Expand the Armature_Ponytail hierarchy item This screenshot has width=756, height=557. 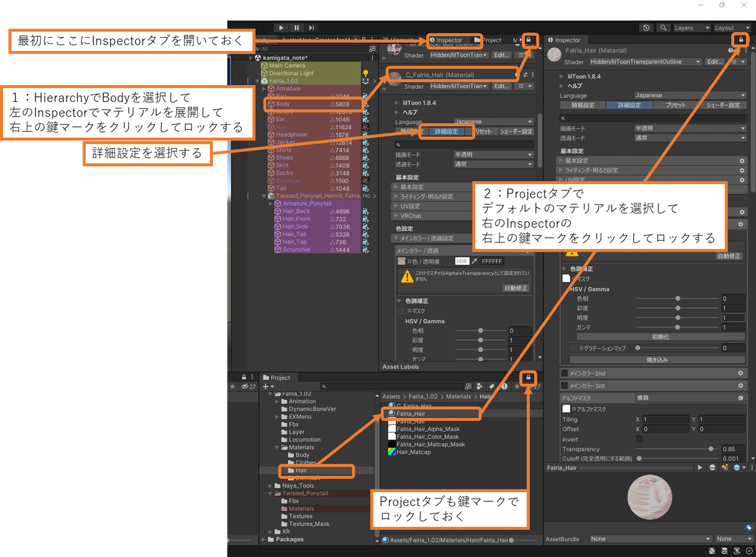point(272,204)
